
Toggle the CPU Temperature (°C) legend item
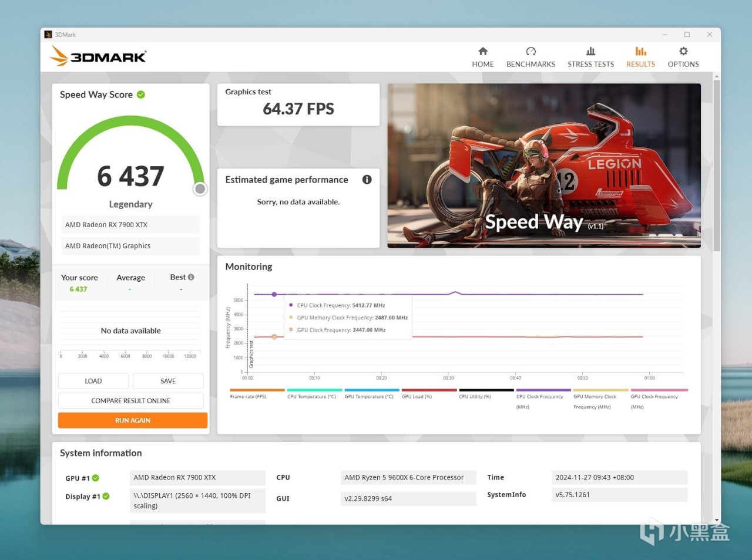click(x=314, y=394)
